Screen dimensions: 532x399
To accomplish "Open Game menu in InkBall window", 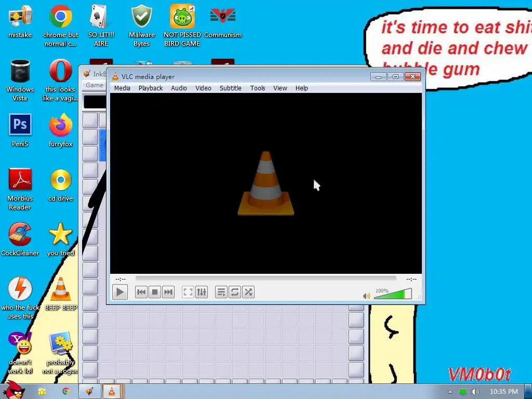I will pyautogui.click(x=95, y=85).
